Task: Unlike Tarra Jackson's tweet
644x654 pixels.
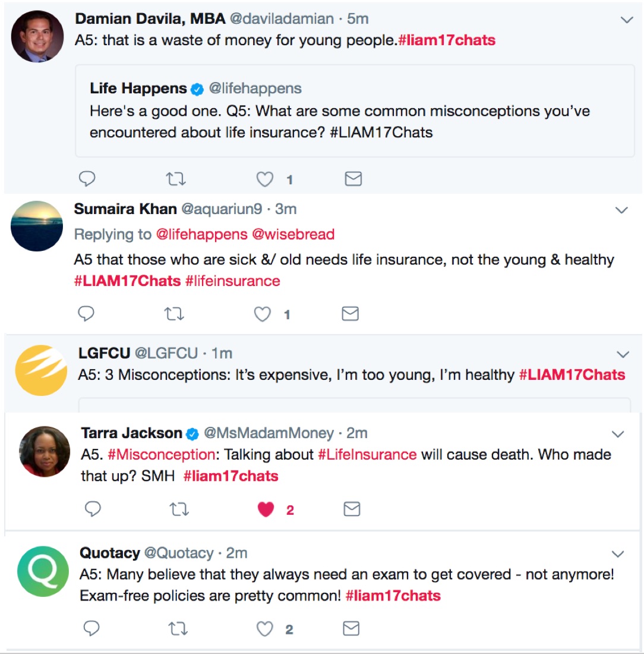Action: click(x=266, y=510)
